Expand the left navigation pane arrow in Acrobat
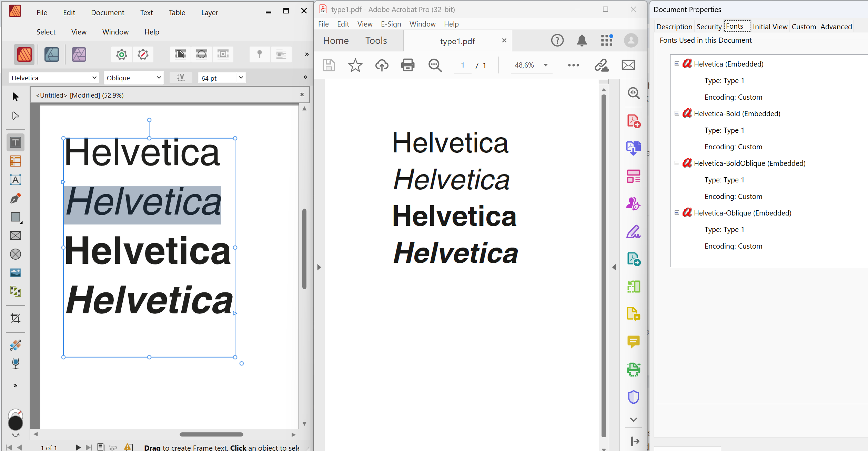 (x=319, y=267)
